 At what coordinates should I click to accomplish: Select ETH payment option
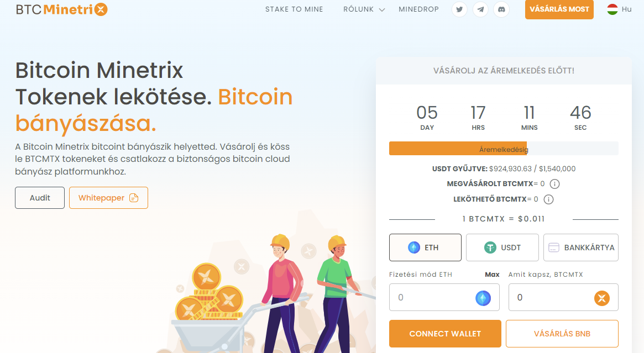(425, 247)
